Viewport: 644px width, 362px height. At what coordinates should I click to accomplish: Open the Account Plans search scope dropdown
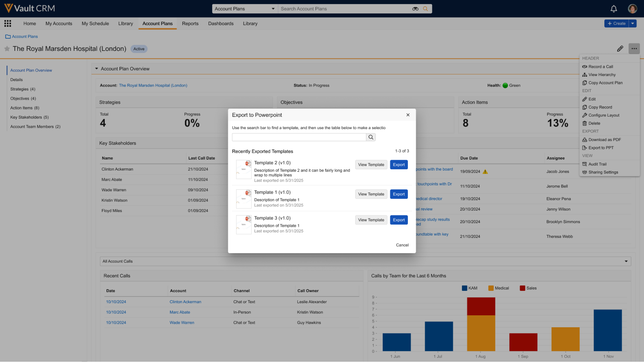(x=245, y=9)
